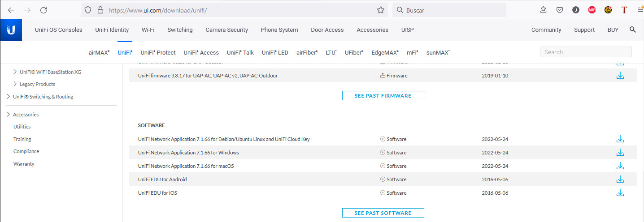The image size is (644, 222).
Task: Select the airFiber tab
Action: [x=307, y=52]
